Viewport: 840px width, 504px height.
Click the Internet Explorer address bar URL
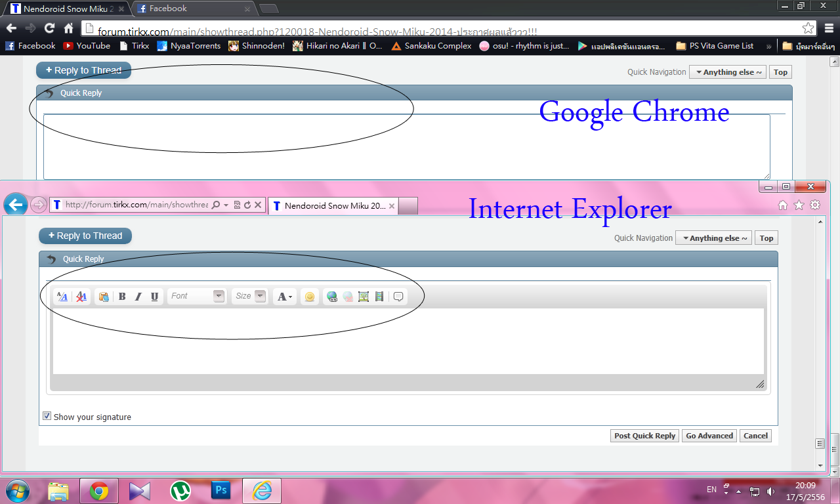pos(136,205)
